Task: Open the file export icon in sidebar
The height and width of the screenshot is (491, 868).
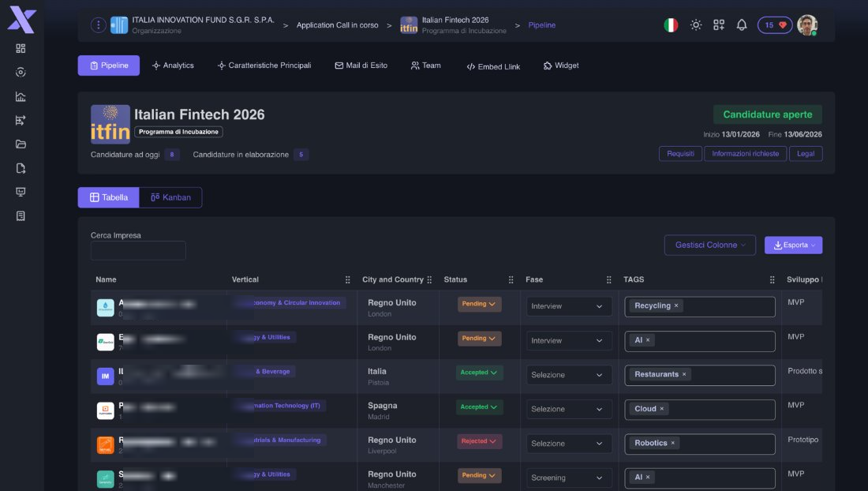Action: click(21, 168)
